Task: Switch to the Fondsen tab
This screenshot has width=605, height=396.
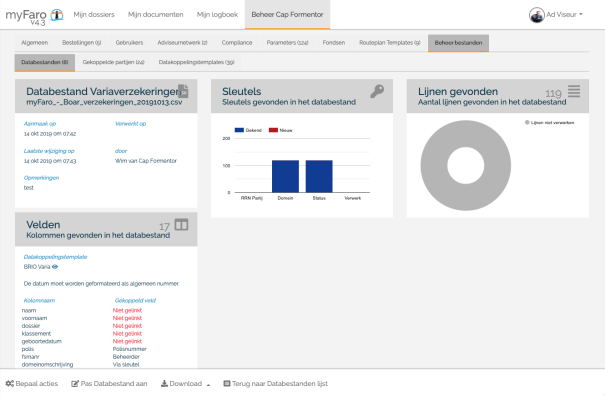Action: pos(334,43)
